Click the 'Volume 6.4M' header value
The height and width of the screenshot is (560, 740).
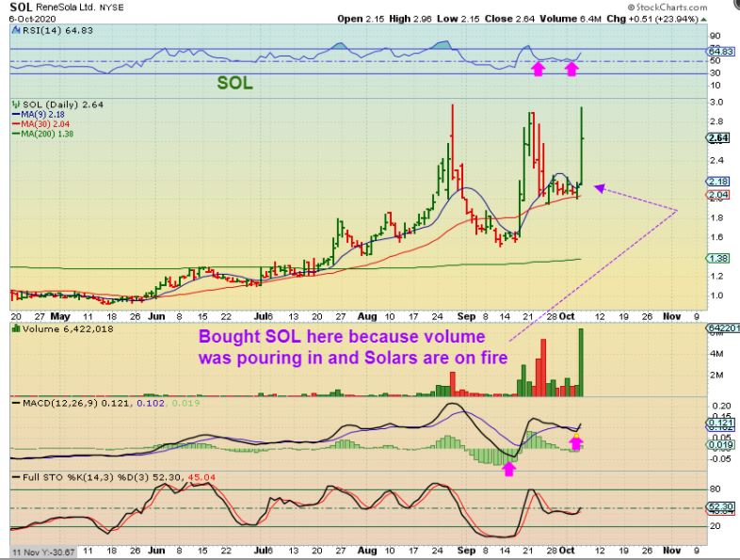[571, 19]
